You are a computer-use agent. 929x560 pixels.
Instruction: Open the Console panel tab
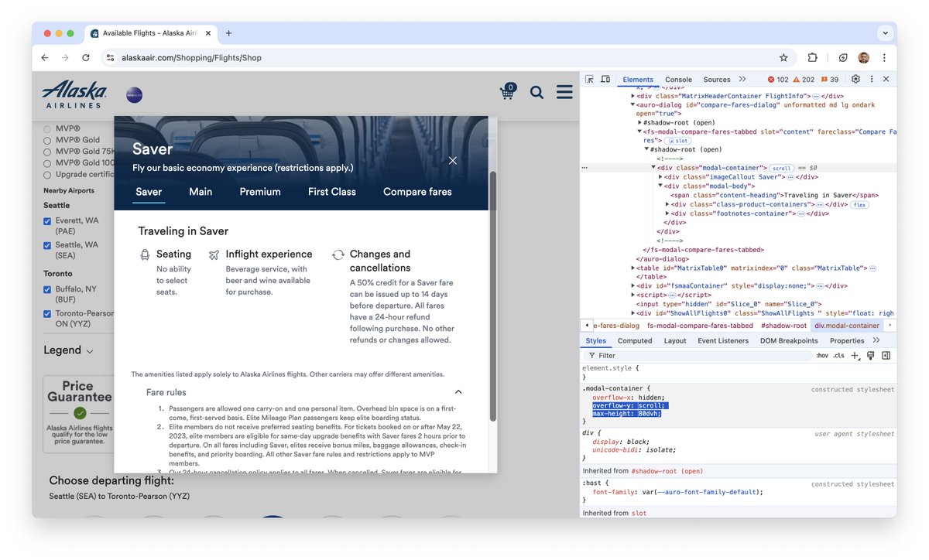pyautogui.click(x=679, y=80)
